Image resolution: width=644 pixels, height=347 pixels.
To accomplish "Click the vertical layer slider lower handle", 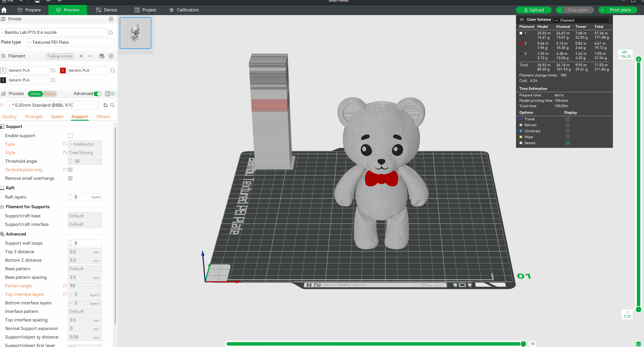I will coord(639,309).
